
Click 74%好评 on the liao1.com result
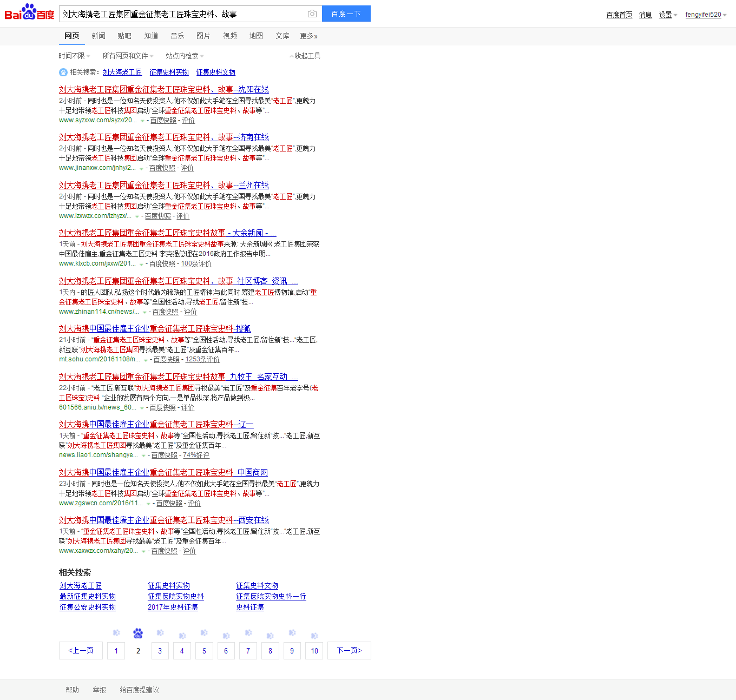tap(196, 455)
